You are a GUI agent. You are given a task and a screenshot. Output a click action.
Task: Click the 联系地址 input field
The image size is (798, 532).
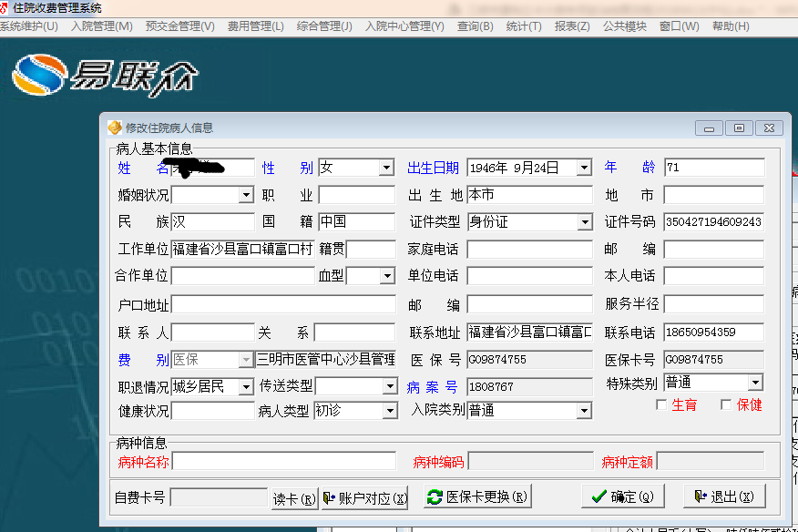pyautogui.click(x=529, y=332)
